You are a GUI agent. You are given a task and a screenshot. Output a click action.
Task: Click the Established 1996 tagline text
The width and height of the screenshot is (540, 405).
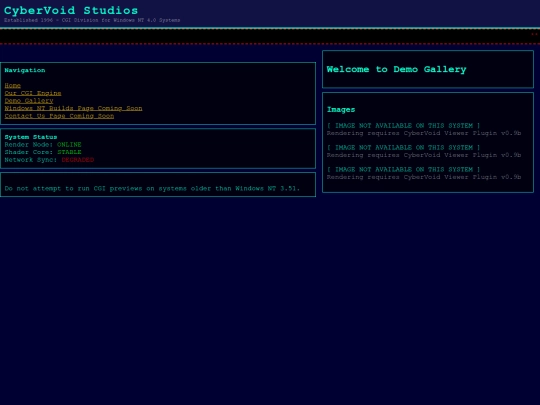pos(92,20)
